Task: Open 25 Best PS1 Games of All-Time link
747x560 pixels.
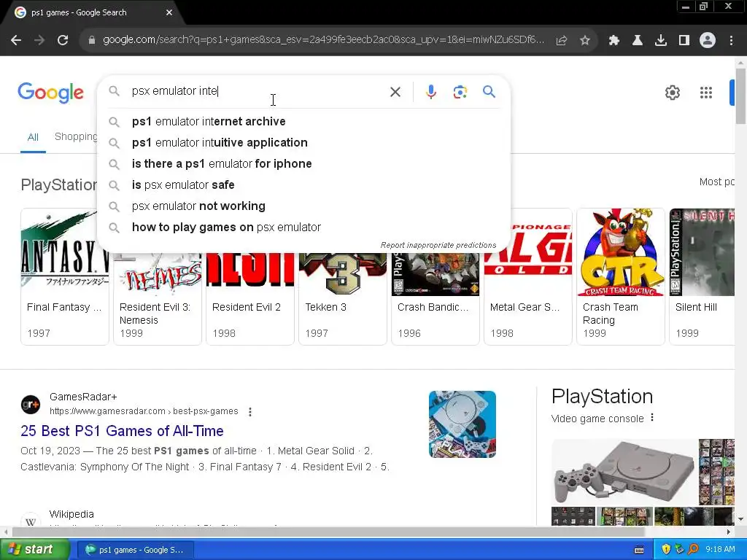Action: 122,431
